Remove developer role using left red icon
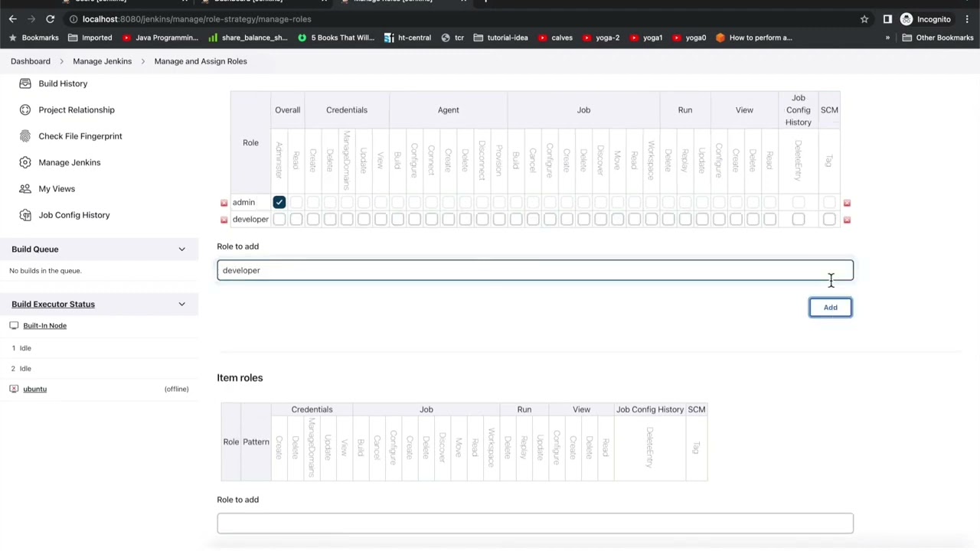 224,220
